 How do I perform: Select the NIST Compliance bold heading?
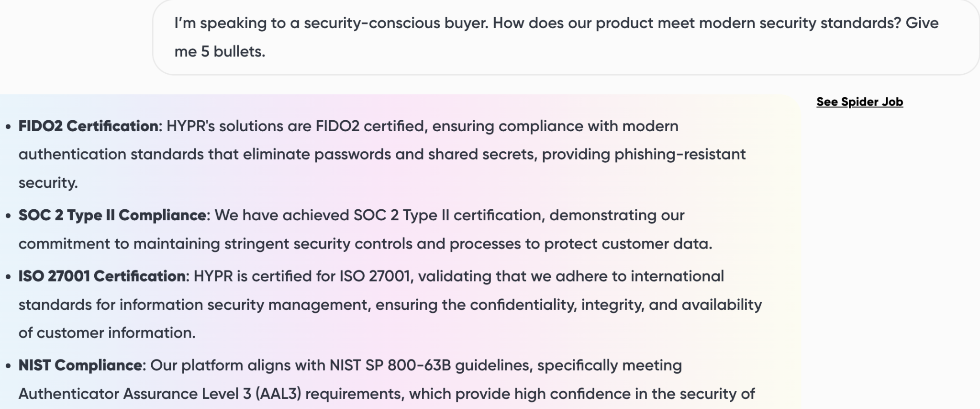coord(80,365)
